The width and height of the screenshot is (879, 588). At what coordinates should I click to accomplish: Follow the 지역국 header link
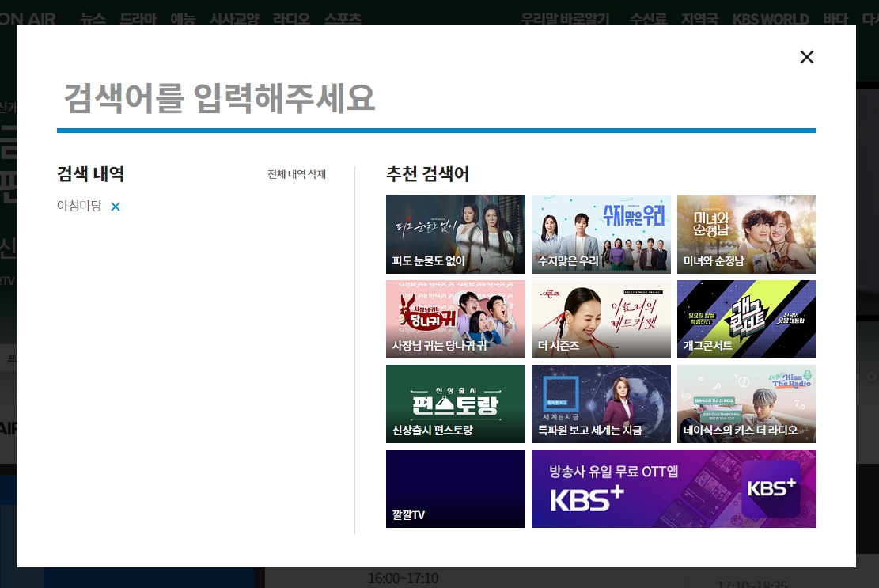(699, 19)
